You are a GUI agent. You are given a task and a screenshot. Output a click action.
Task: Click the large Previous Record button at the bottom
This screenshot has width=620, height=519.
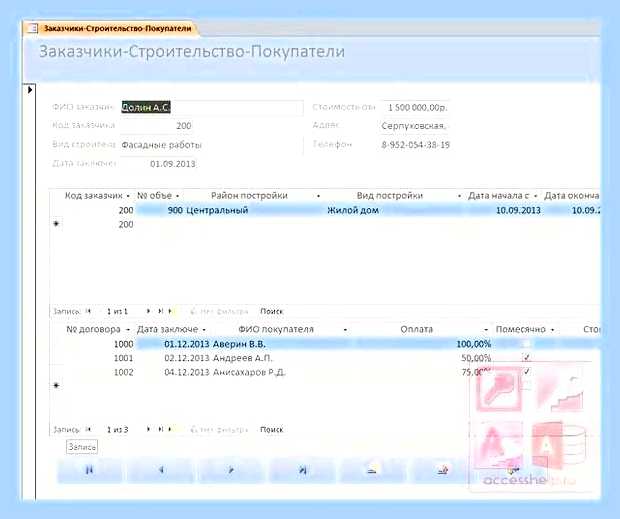pos(161,470)
